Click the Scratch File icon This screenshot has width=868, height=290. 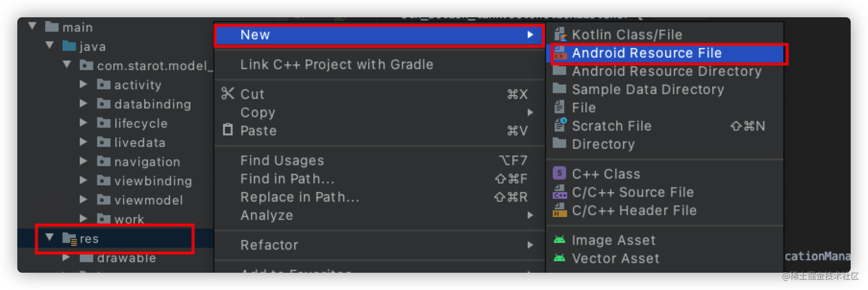(560, 125)
